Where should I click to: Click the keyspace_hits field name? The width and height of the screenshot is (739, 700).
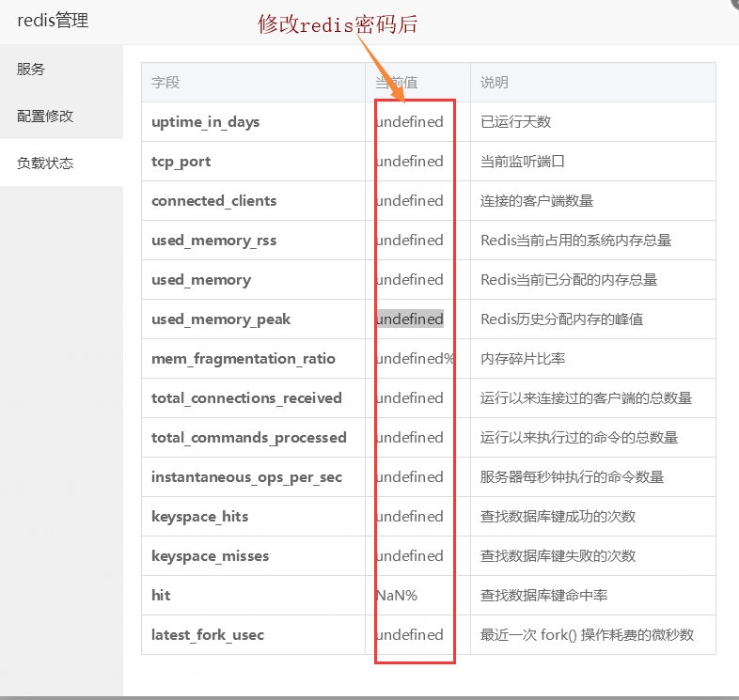pyautogui.click(x=200, y=517)
